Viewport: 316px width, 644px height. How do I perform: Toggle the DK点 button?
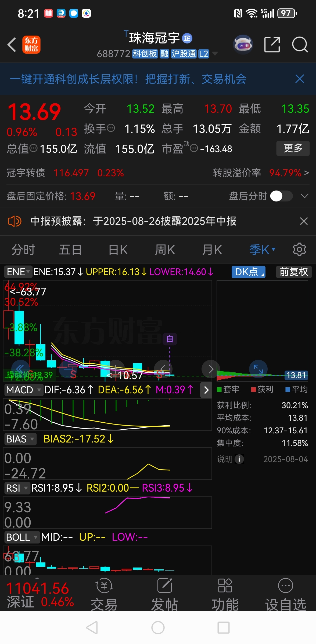click(249, 272)
